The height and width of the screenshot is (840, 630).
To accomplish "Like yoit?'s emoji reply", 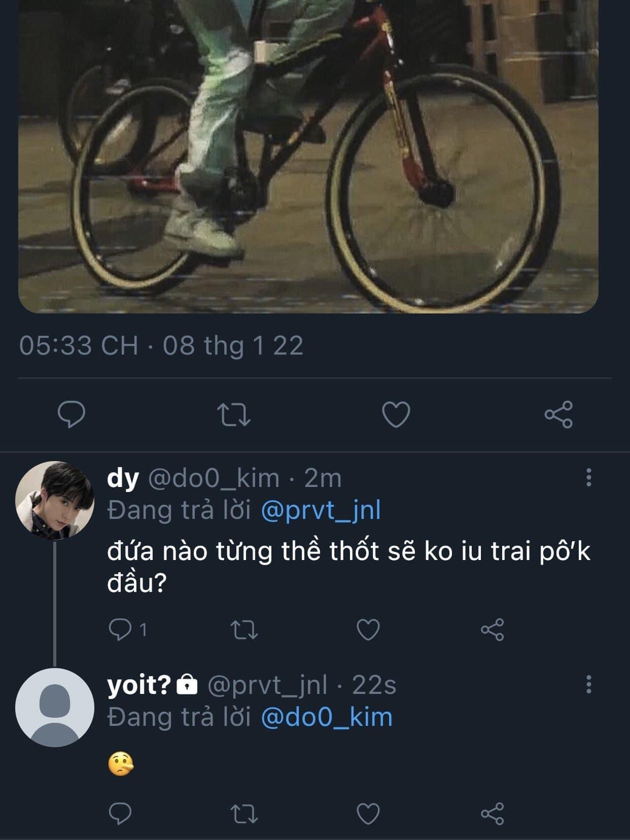I will tap(368, 814).
